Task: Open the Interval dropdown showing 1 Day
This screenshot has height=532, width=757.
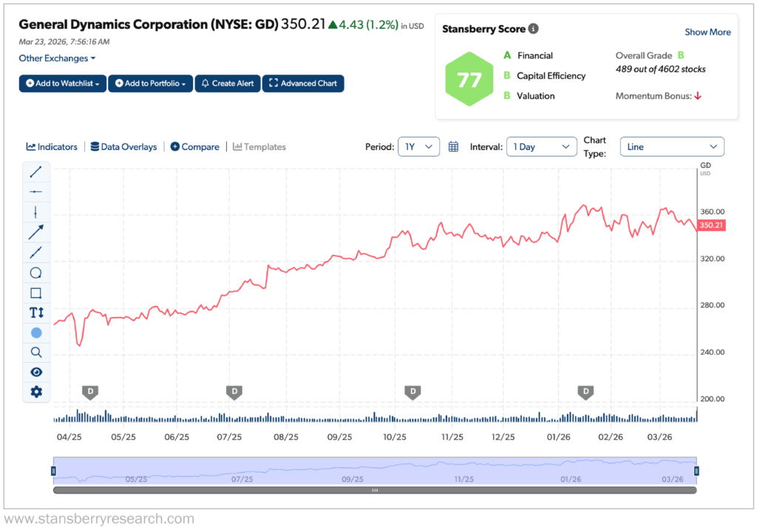Action: tap(541, 146)
